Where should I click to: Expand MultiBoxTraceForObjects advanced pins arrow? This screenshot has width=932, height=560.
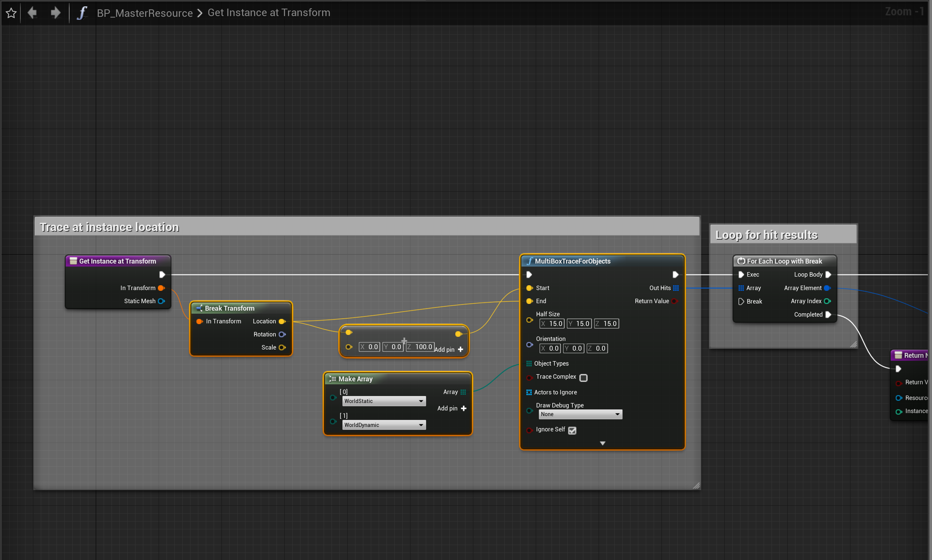(x=602, y=443)
